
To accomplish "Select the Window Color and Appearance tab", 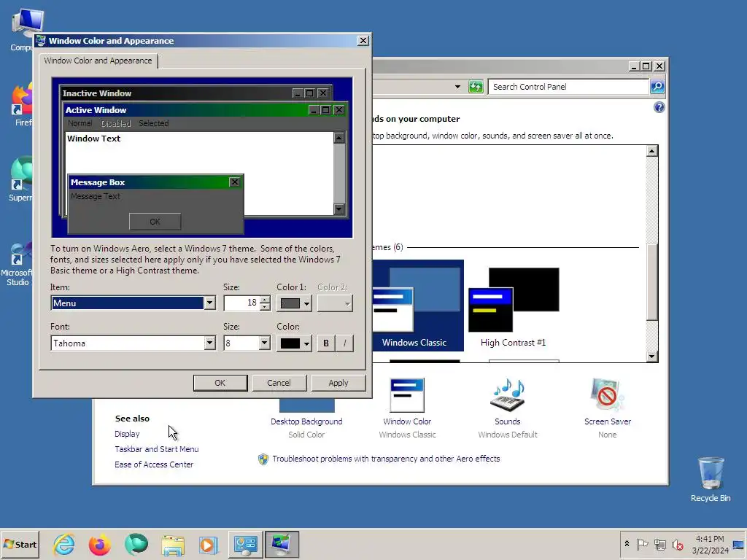I will point(98,61).
